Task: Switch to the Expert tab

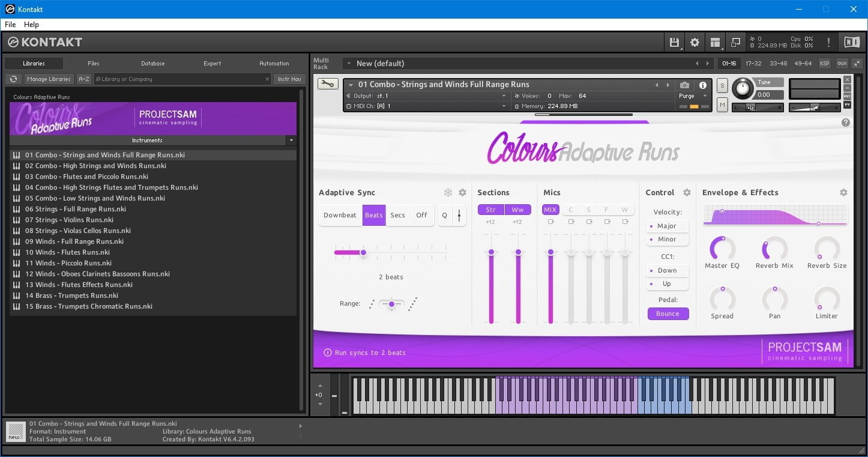Action: pyautogui.click(x=212, y=63)
